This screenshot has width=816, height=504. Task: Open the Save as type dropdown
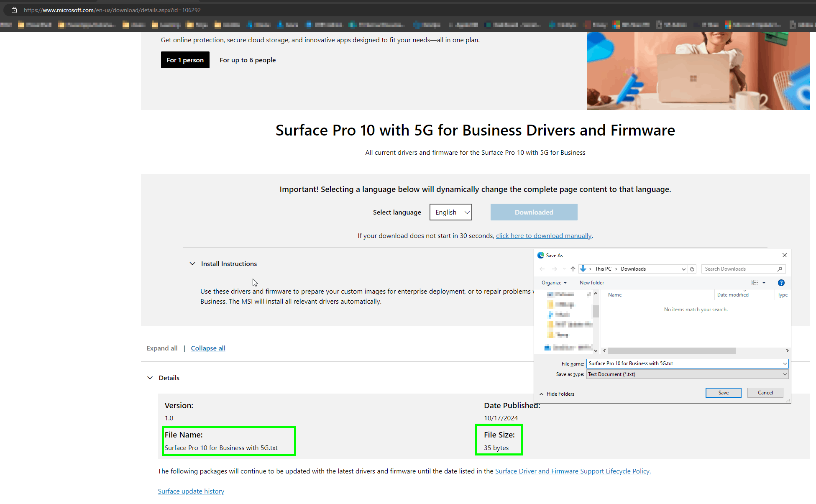[687, 374]
